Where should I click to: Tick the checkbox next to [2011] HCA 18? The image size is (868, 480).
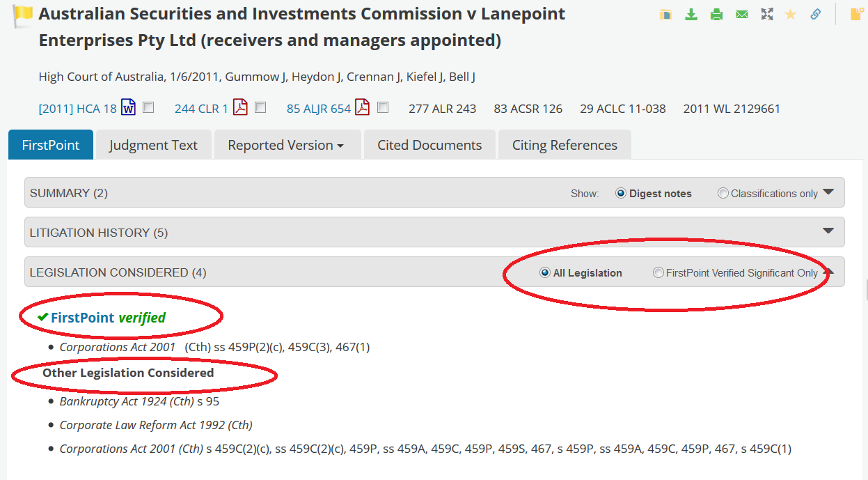pos(148,108)
